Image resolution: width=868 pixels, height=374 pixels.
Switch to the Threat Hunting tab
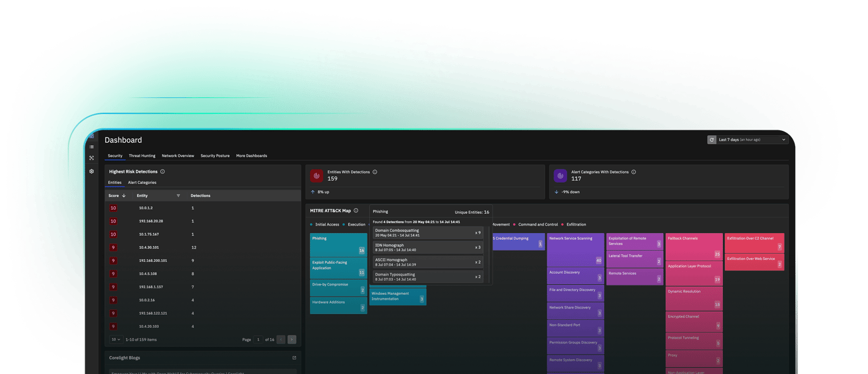[142, 156]
